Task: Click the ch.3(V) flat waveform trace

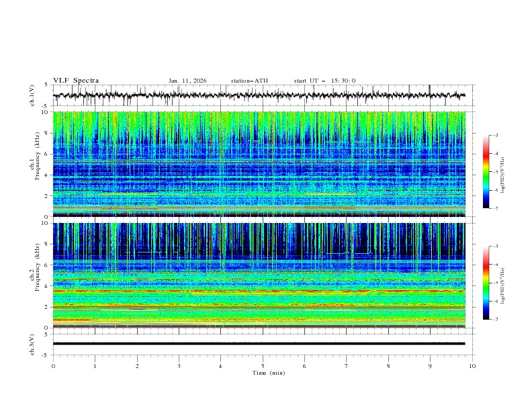Action: [x=259, y=344]
